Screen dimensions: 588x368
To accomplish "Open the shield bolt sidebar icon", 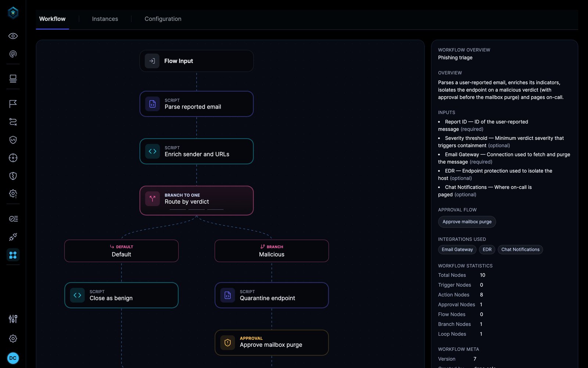I will (x=13, y=176).
